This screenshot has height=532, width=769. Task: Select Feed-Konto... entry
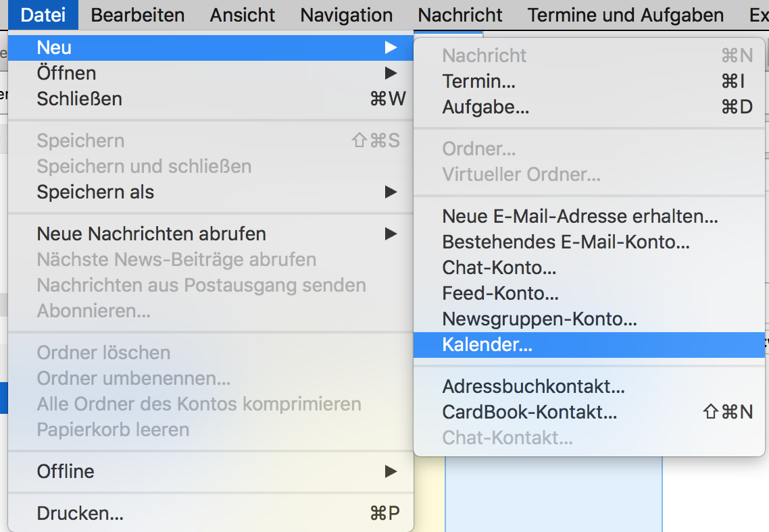500,294
